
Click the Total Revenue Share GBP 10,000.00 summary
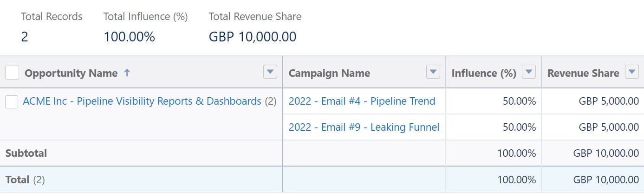253,37
